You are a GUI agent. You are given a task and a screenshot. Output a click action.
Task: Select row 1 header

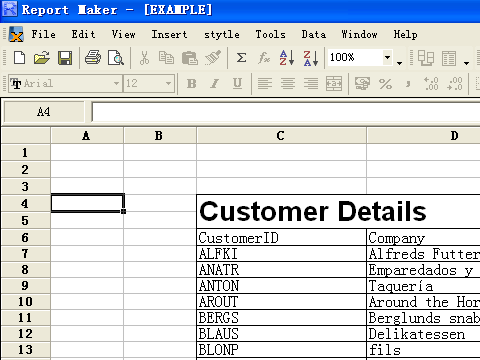tap(26, 153)
